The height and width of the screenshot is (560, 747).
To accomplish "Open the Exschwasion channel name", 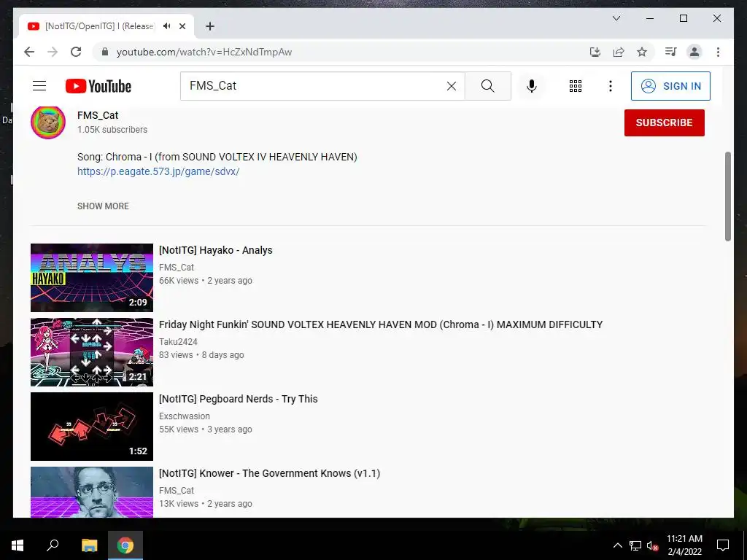I will 185,416.
